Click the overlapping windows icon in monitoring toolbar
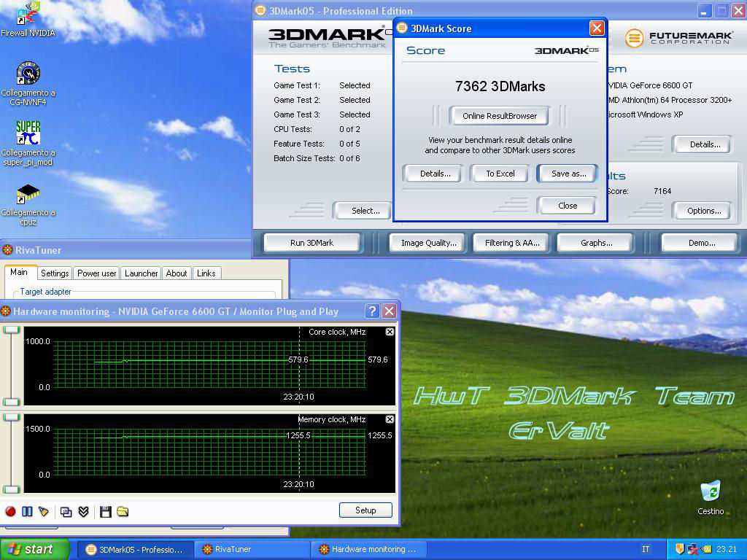This screenshot has height=560, width=747. point(66,511)
